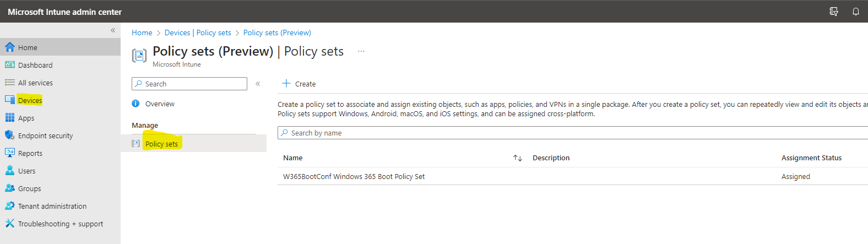The height and width of the screenshot is (244, 868).
Task: Select Policy sets under Manage
Action: [x=161, y=144]
